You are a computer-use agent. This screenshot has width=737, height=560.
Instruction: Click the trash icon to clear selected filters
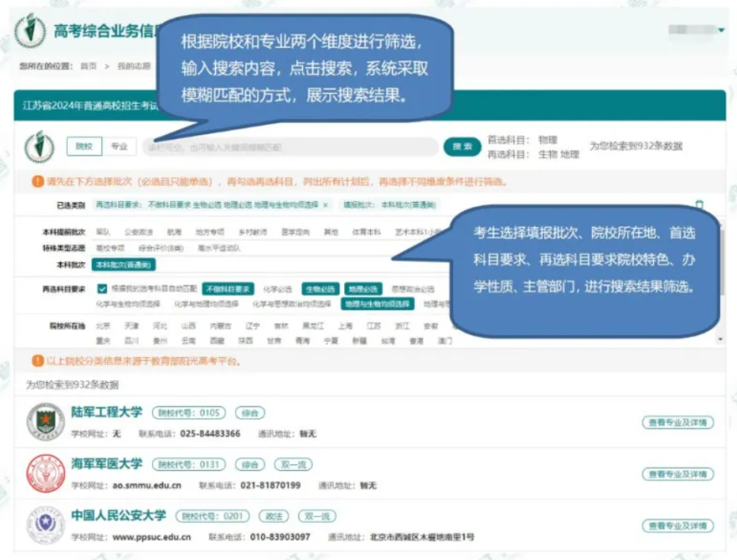[700, 204]
